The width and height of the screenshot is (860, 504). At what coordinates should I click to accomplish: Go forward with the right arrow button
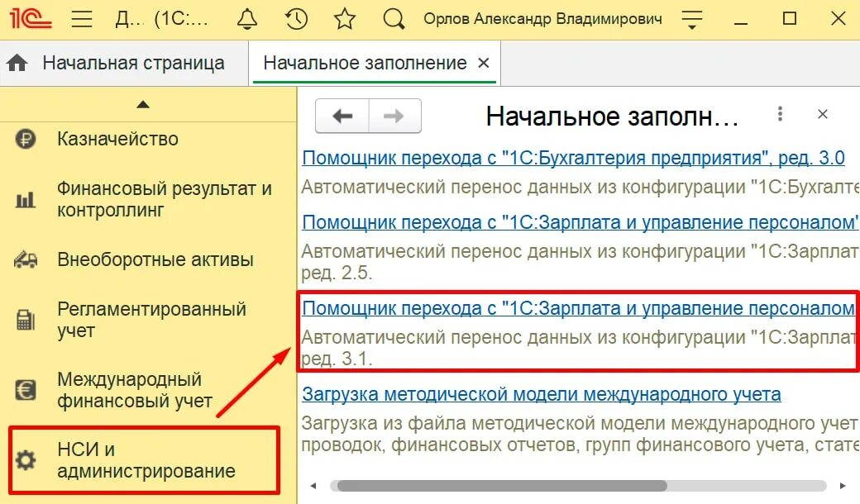click(394, 116)
